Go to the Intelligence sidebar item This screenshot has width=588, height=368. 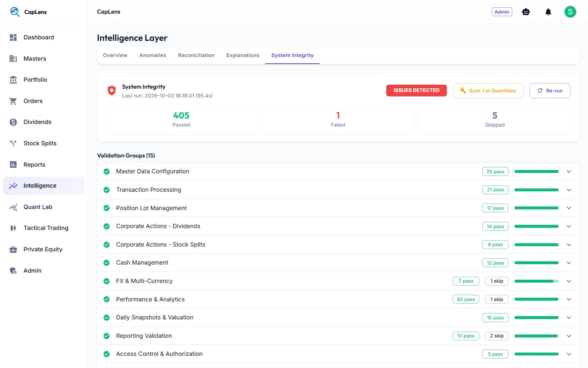44,186
